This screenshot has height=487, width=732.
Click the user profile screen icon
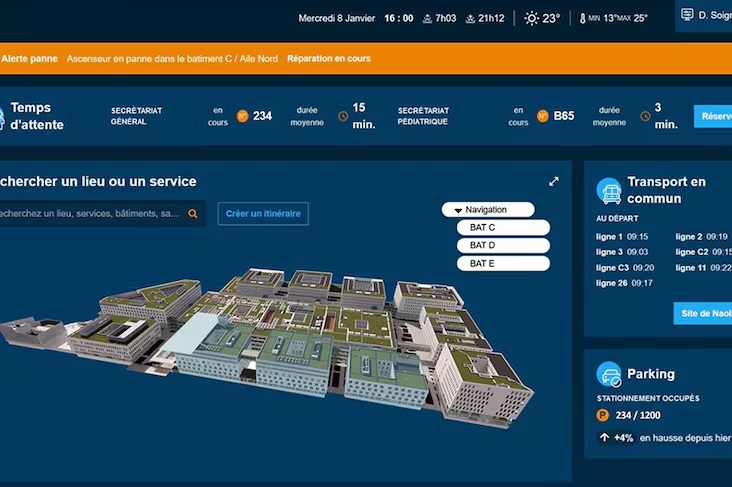(687, 14)
